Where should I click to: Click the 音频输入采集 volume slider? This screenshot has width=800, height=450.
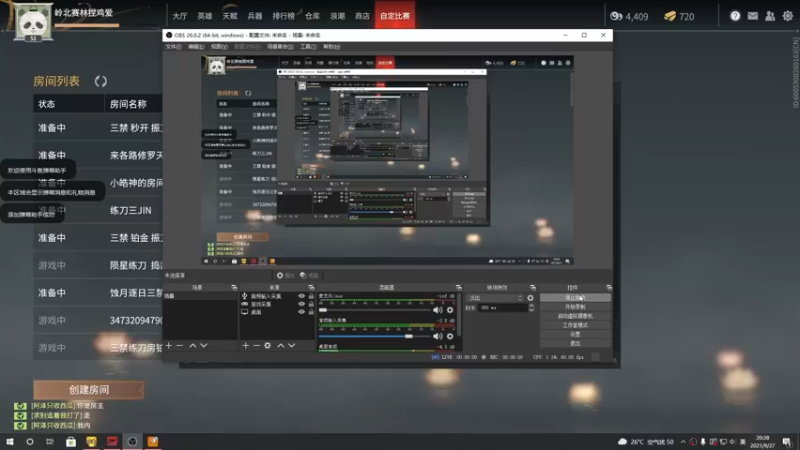coord(374,336)
